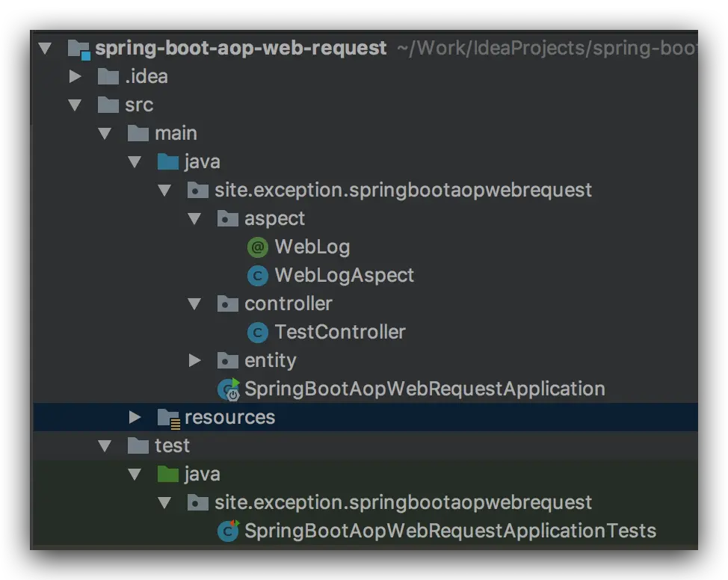Collapse the test site.exception package arrow
The height and width of the screenshot is (580, 728).
(164, 503)
